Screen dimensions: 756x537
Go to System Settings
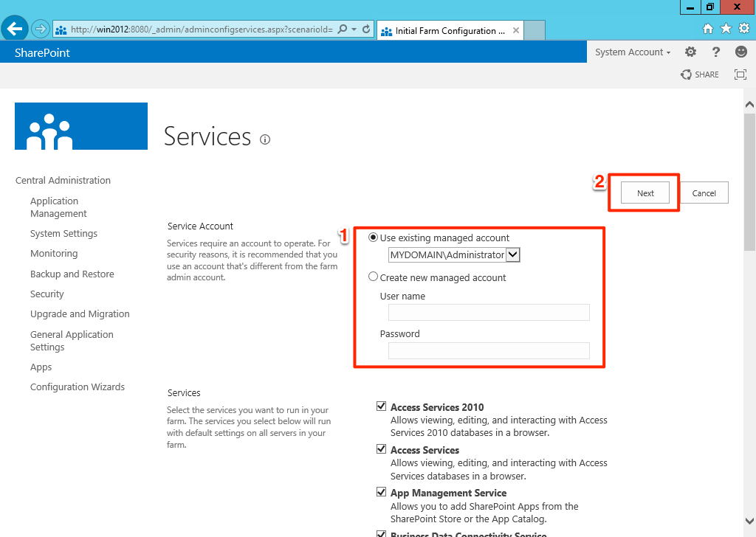click(x=63, y=234)
